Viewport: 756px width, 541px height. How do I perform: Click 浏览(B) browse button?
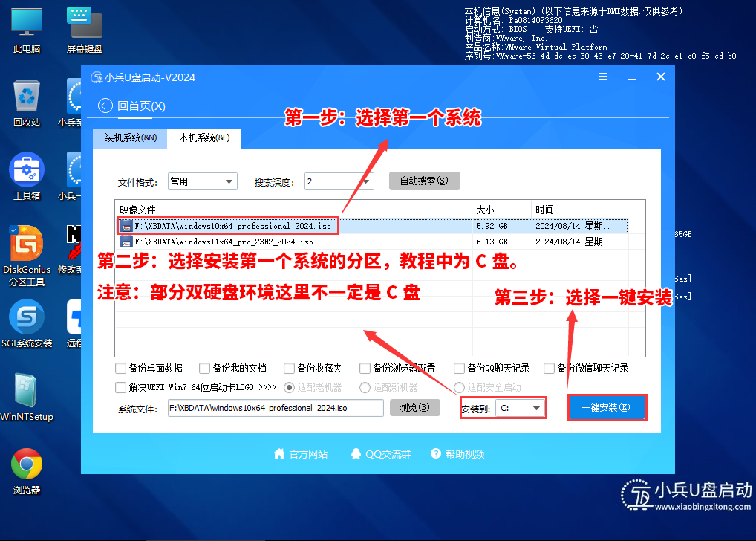[x=414, y=407]
